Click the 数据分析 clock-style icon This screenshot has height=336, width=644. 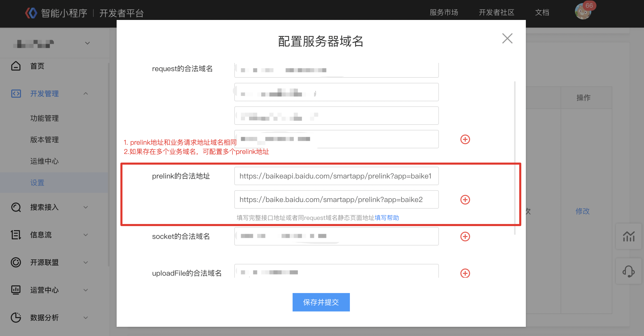point(16,317)
